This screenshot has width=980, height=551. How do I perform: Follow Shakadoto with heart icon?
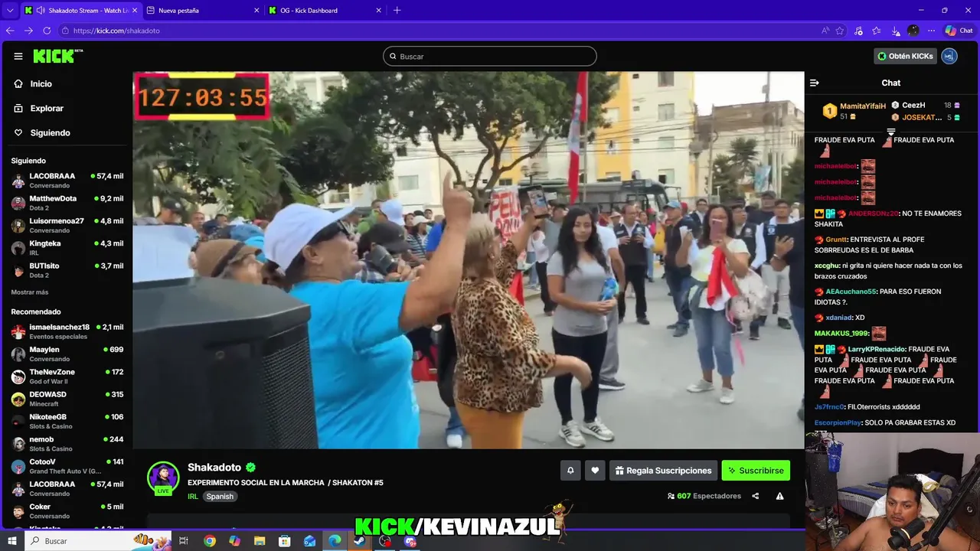coord(596,471)
